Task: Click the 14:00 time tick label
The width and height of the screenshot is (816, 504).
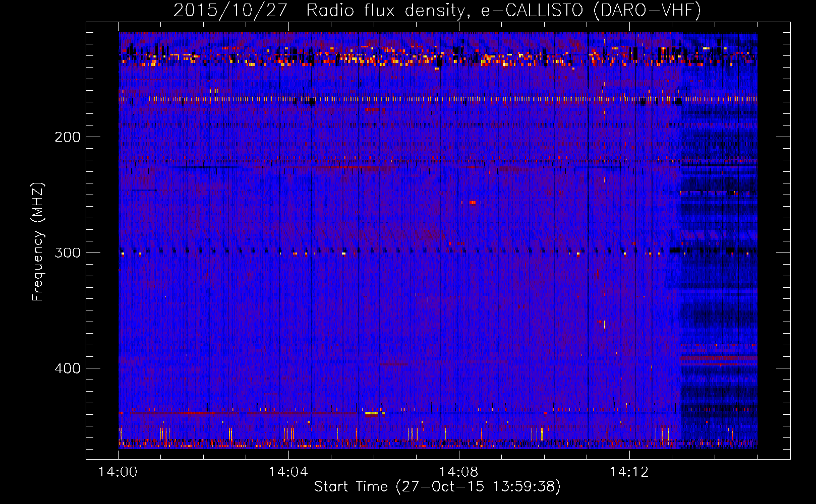Action: [118, 472]
